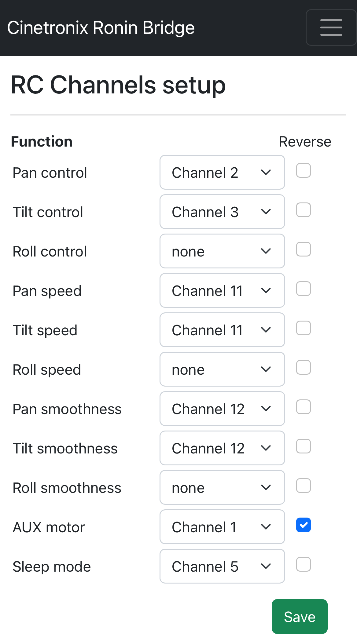Open the hamburger navigation menu
The image size is (357, 644).
tap(331, 27)
